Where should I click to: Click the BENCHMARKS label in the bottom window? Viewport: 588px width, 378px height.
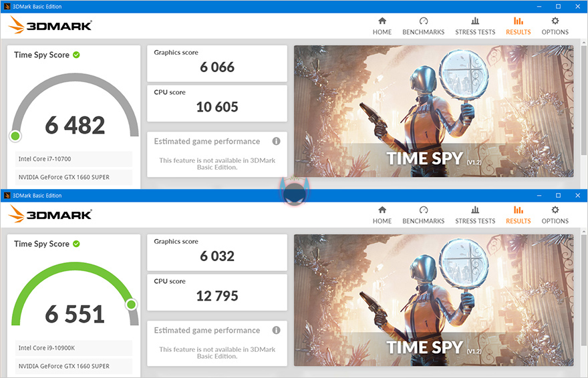424,221
